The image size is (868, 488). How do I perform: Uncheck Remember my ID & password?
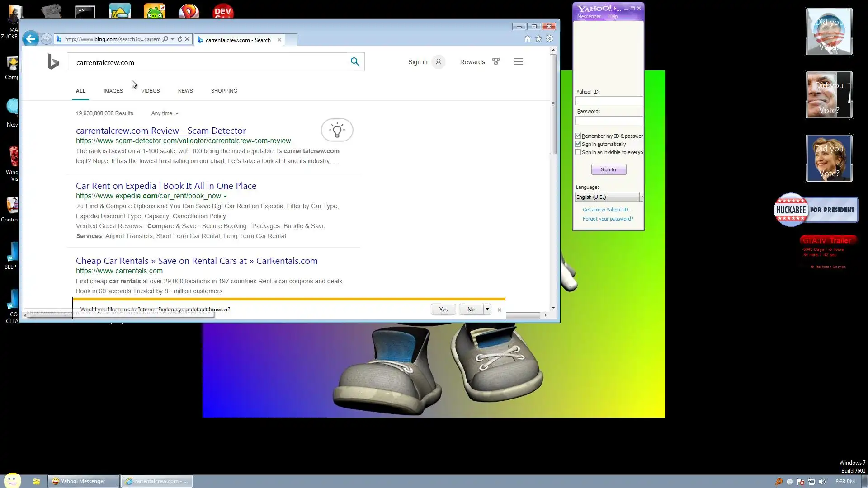pyautogui.click(x=578, y=136)
